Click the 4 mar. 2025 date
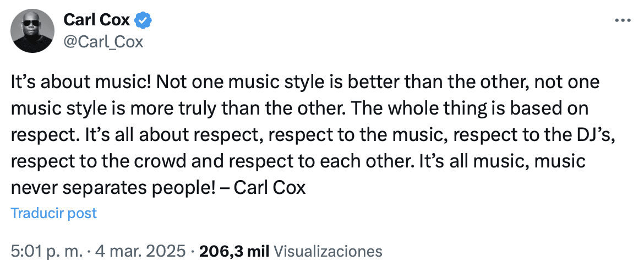 [x=140, y=251]
